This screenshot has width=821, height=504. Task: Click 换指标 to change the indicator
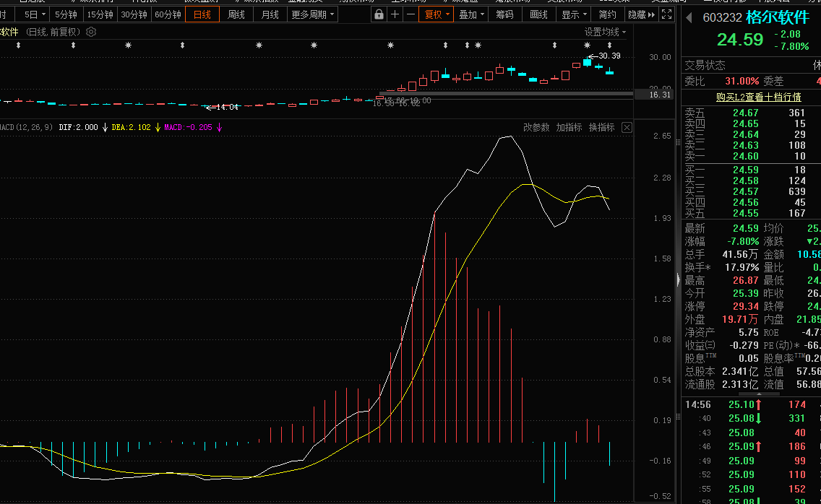point(601,127)
